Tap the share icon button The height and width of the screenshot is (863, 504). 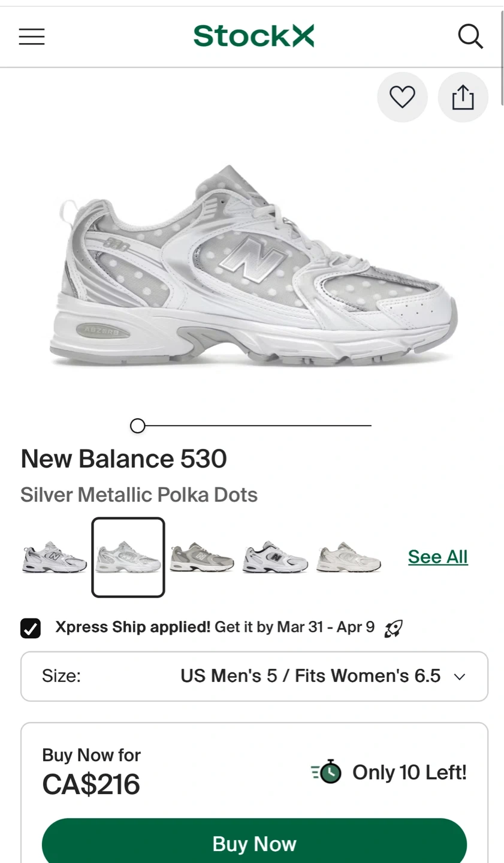463,97
